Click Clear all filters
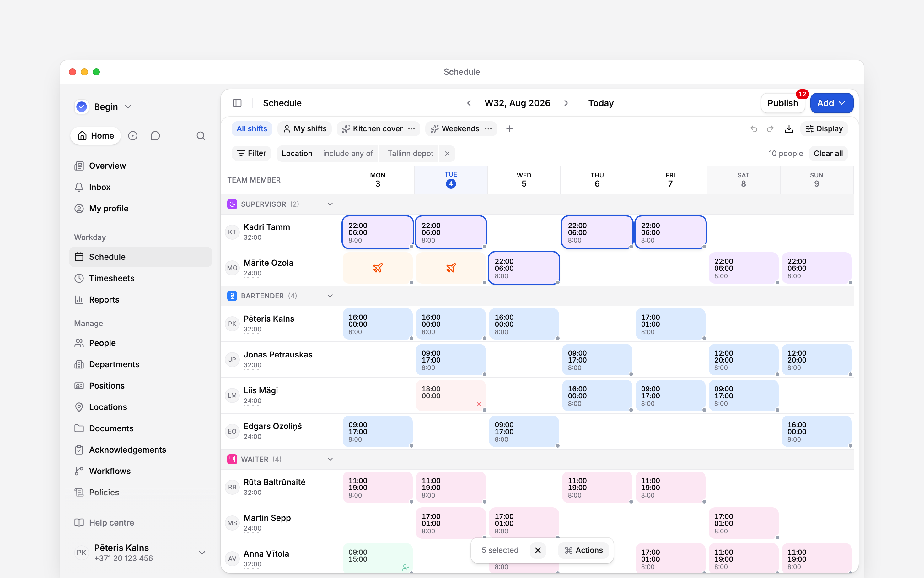 pos(828,153)
